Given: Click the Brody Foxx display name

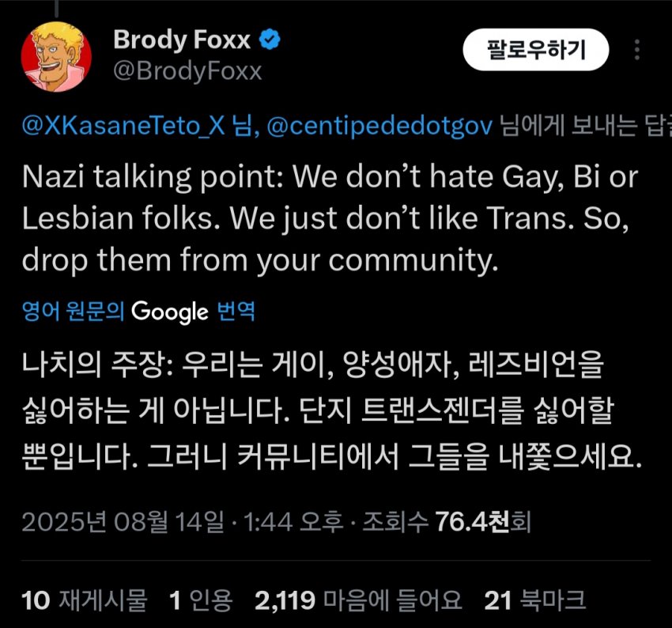Looking at the screenshot, I should [180, 39].
